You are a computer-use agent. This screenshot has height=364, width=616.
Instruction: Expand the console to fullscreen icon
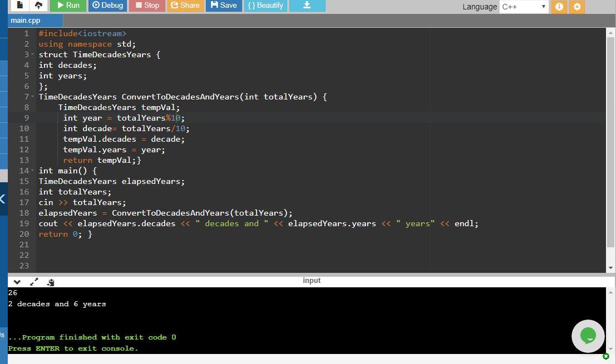34,282
